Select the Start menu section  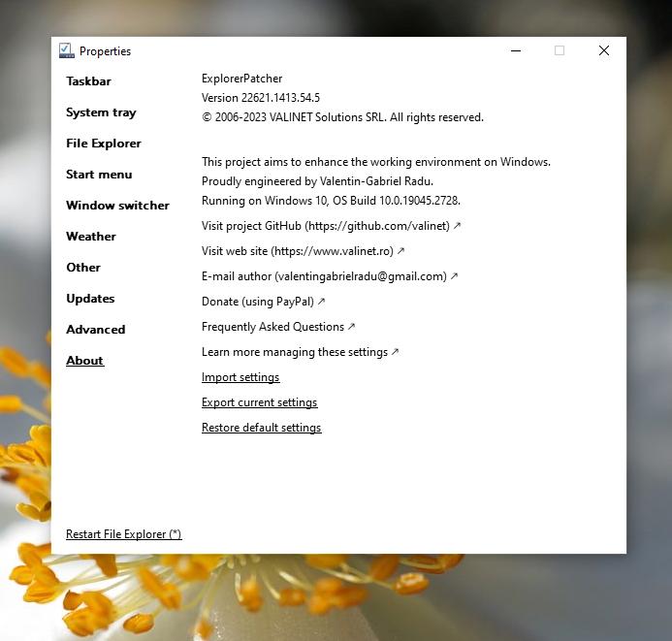(99, 175)
